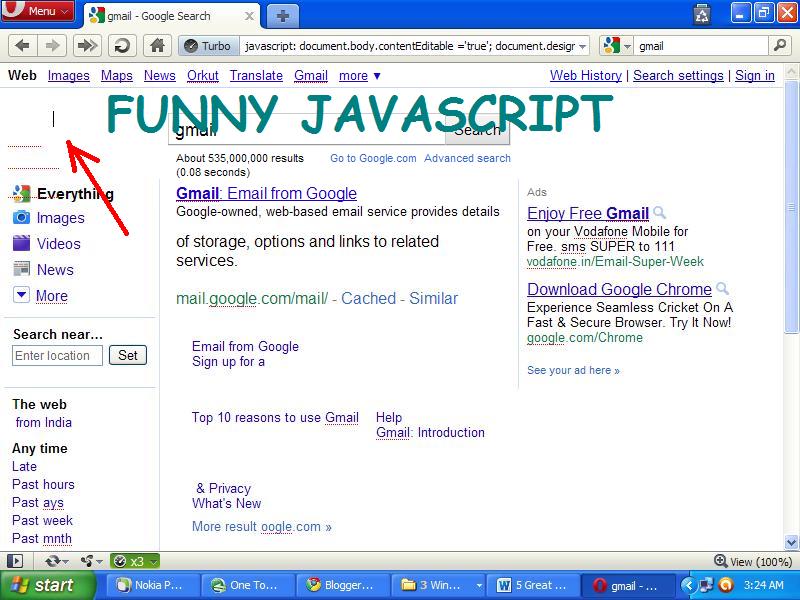The width and height of the screenshot is (800, 600).
Task: Click the fast-forward double arrow
Action: [86, 45]
